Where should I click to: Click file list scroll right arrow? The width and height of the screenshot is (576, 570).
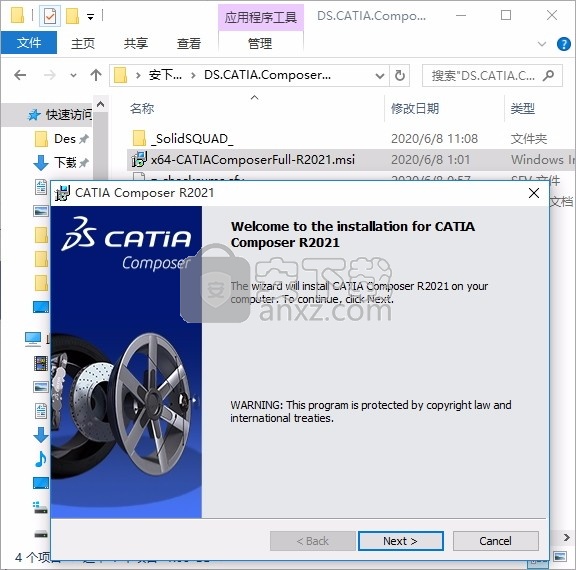click(566, 537)
